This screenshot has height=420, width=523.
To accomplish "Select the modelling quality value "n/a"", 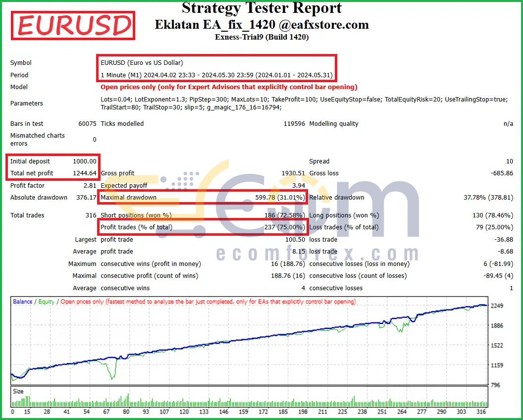I will click(x=508, y=124).
